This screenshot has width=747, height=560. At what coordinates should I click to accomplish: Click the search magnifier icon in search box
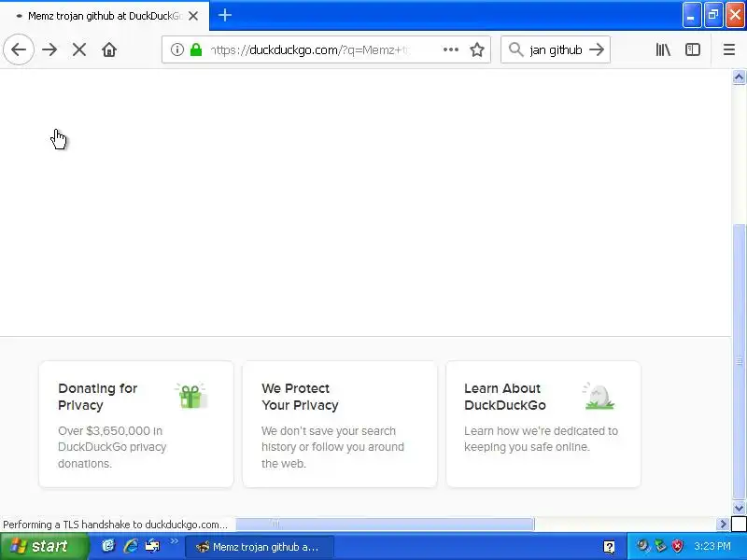(515, 49)
